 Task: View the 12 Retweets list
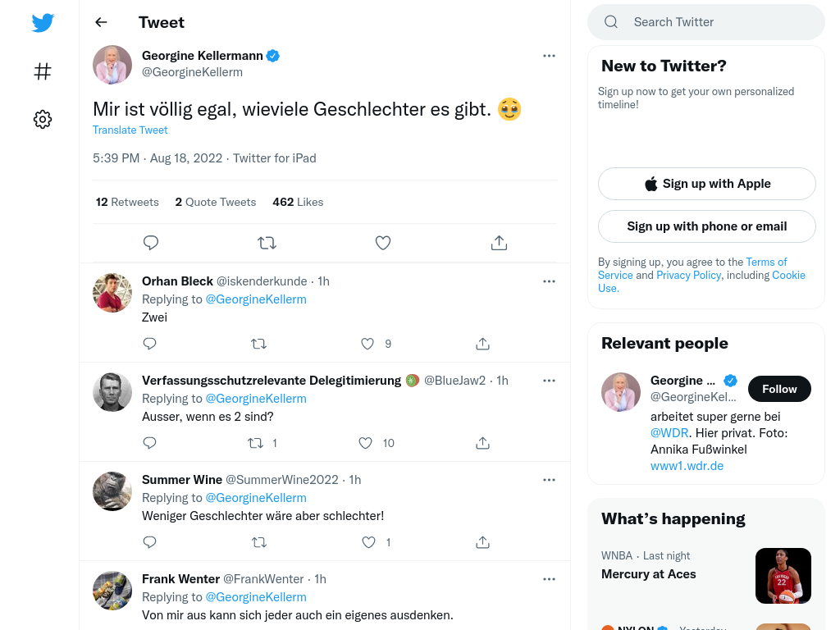point(127,202)
